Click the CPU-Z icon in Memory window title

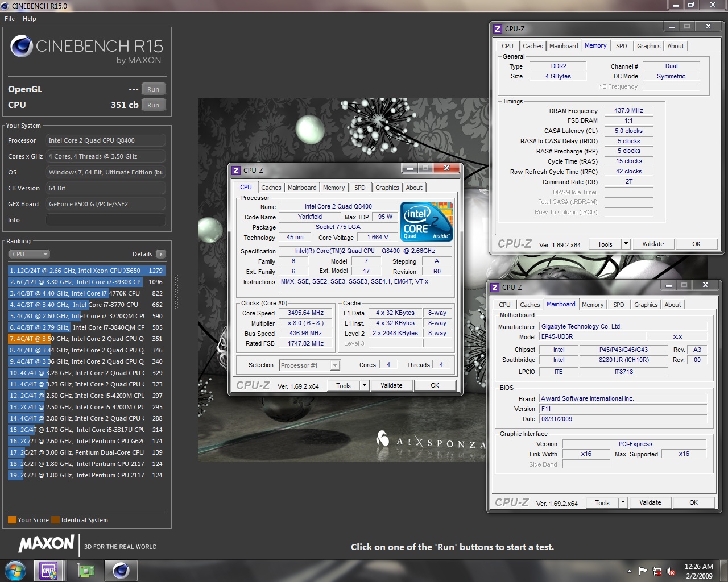pos(498,29)
